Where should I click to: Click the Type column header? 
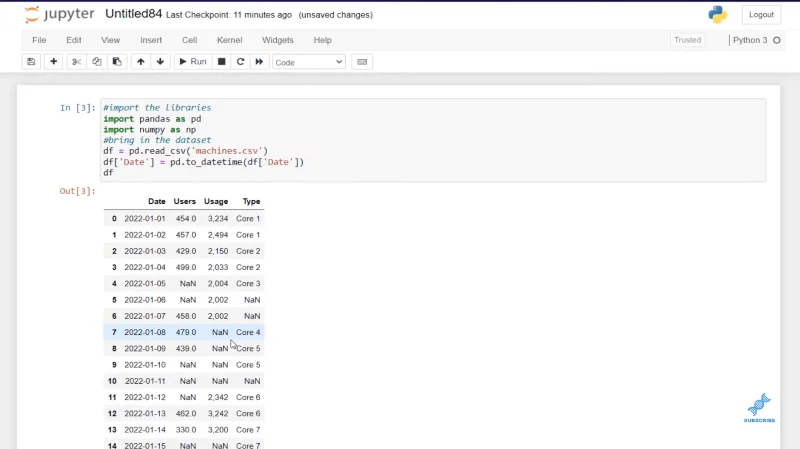252,202
